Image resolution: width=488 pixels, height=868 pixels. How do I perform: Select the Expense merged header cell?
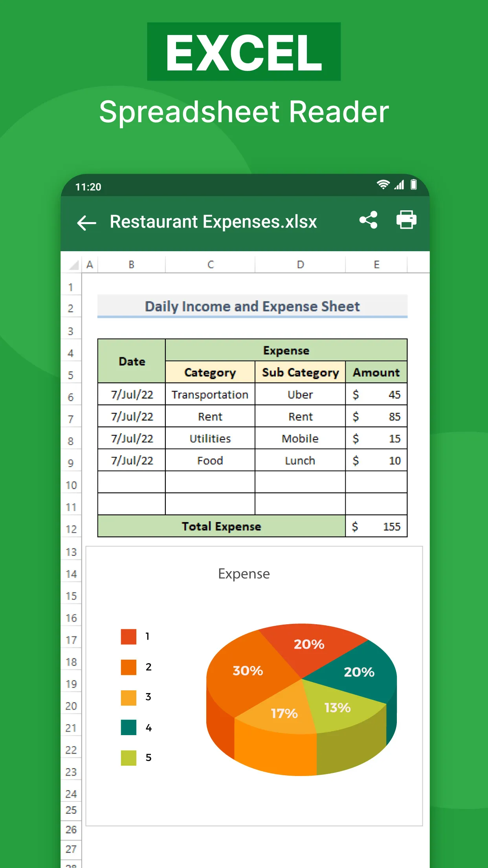coord(286,350)
